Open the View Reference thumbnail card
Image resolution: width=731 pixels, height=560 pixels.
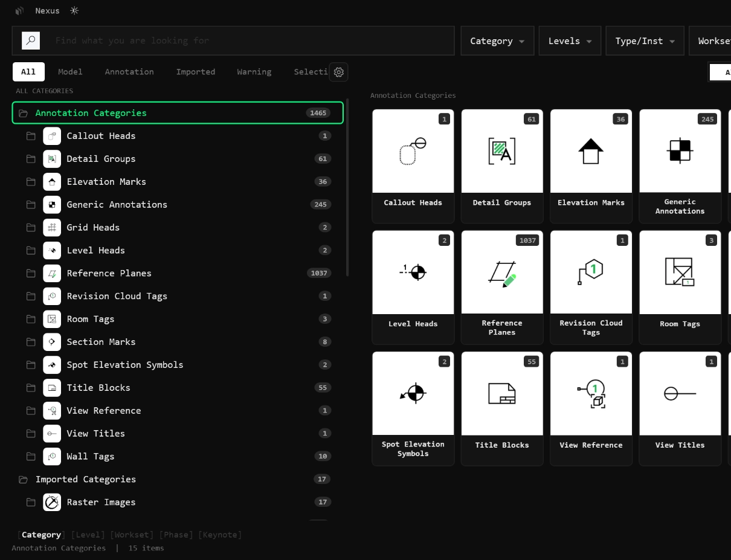pyautogui.click(x=591, y=409)
